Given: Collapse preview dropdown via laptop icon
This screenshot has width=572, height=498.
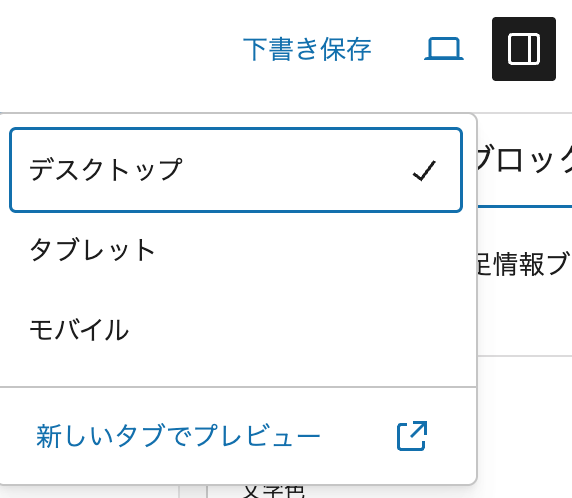Looking at the screenshot, I should 444,49.
